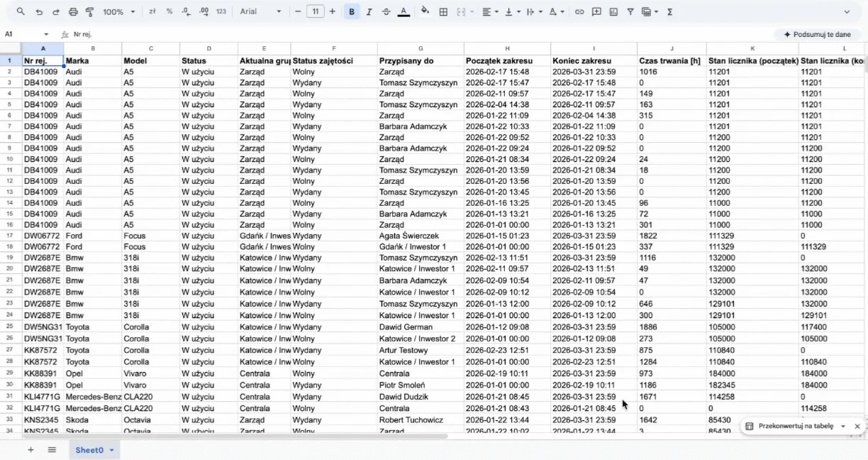The image size is (868, 460).
Task: Select column K header
Action: coord(752,48)
